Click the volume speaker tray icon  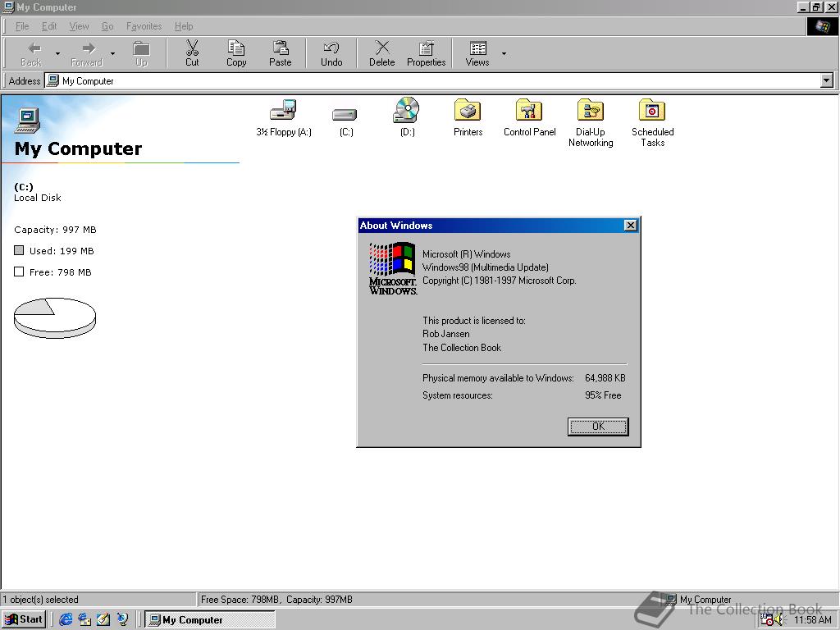779,620
